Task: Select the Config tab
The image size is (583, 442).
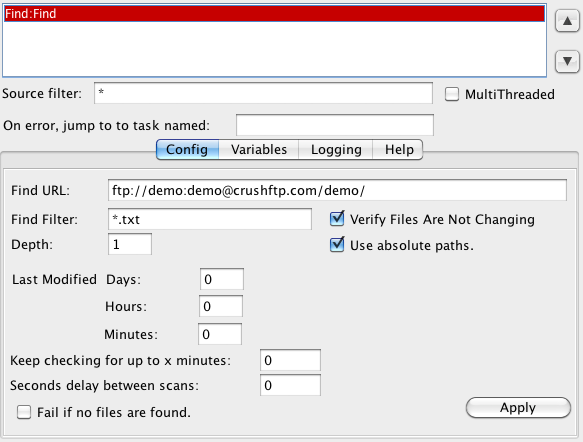Action: click(187, 150)
